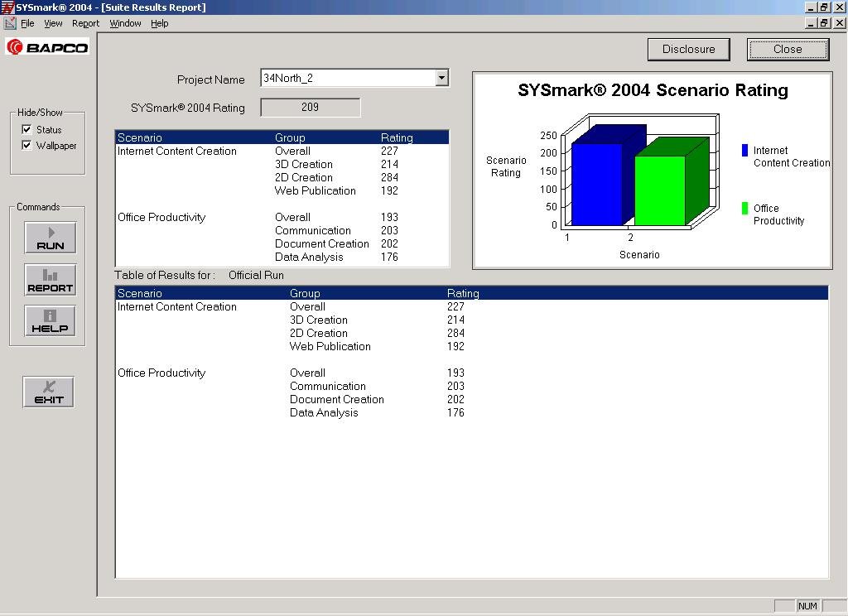Toggle the Wallpaper checkbox

click(x=26, y=145)
